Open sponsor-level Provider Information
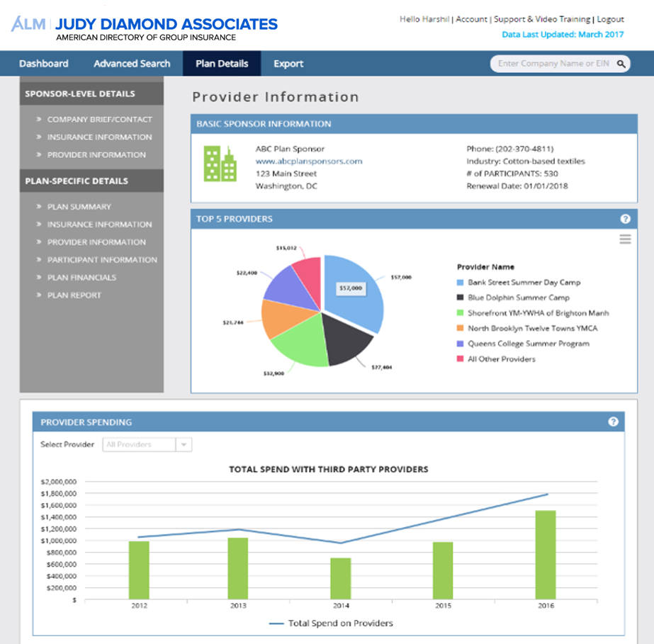This screenshot has width=654, height=644. pyautogui.click(x=97, y=154)
